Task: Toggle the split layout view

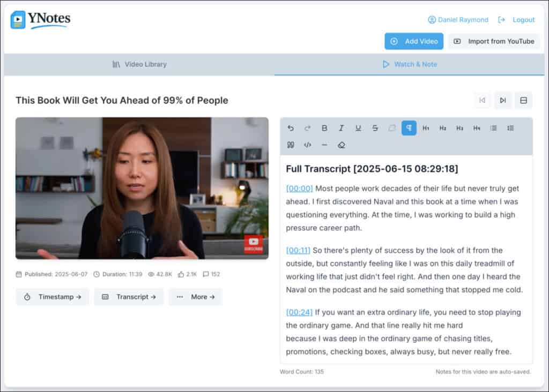Action: click(x=523, y=100)
